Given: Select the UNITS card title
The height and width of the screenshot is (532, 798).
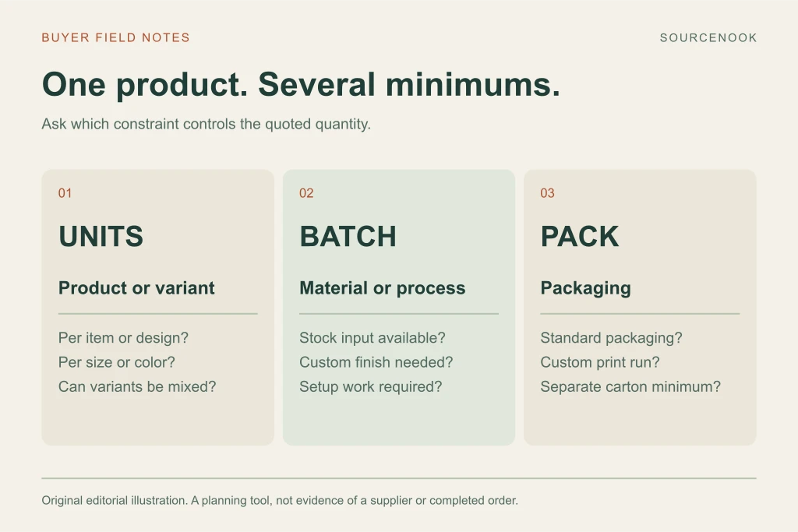Looking at the screenshot, I should (101, 237).
